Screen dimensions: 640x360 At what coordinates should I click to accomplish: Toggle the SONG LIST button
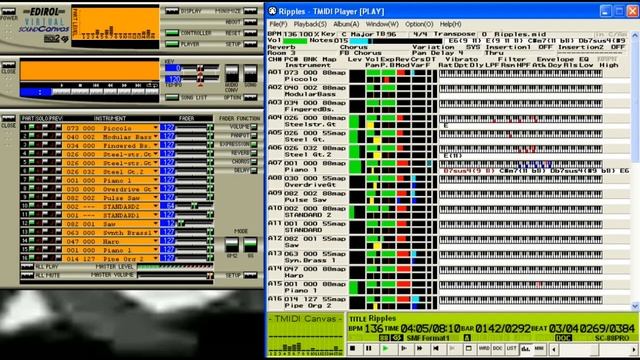(172, 98)
